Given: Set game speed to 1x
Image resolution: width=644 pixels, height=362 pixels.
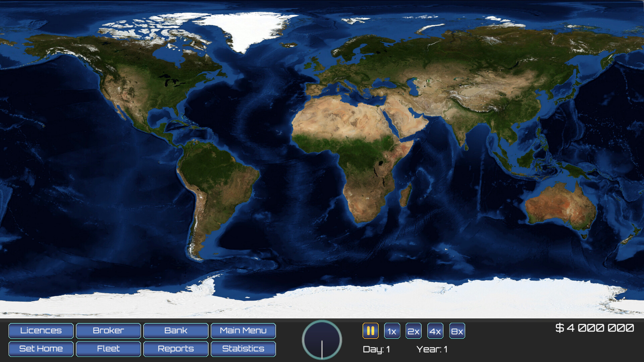Looking at the screenshot, I should coord(391,331).
